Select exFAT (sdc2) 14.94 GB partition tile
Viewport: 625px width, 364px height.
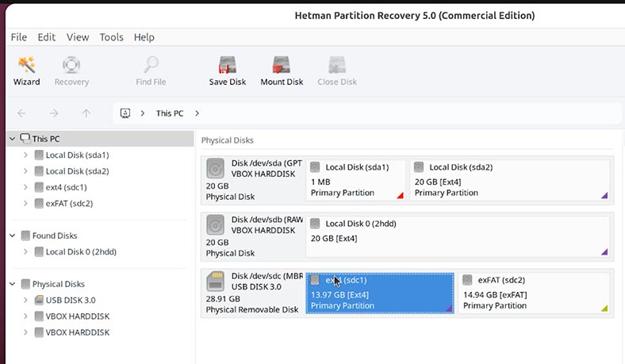tap(534, 293)
